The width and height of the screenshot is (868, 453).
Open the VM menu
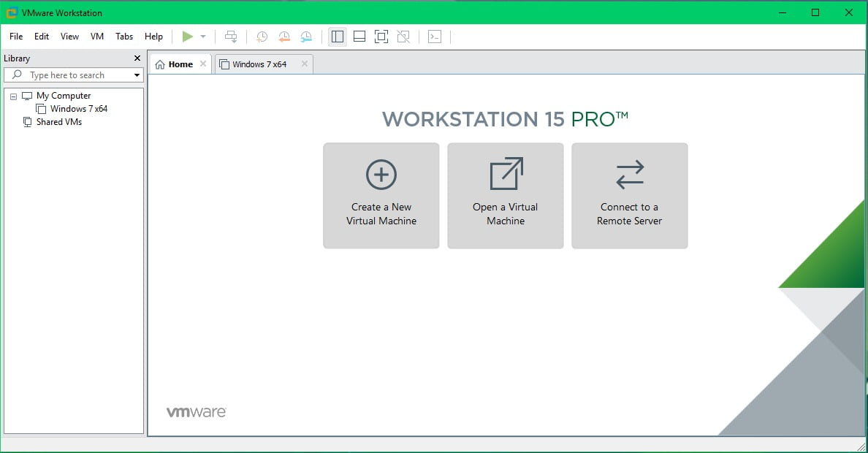(x=97, y=37)
